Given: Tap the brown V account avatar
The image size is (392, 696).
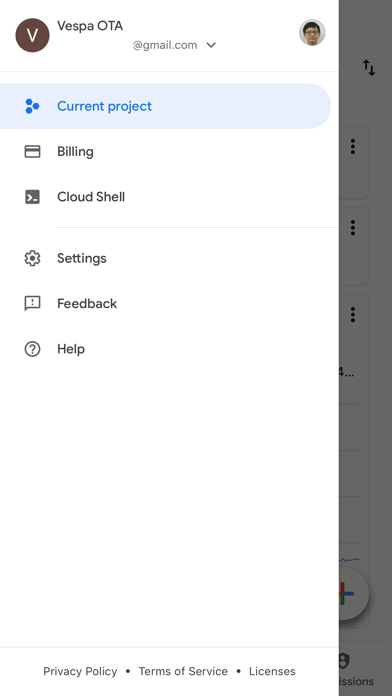Looking at the screenshot, I should (32, 35).
